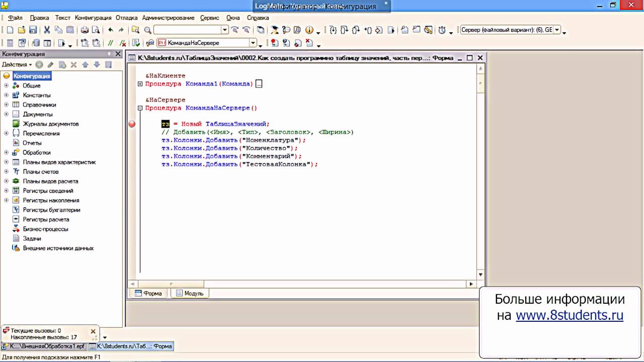Image resolution: width=644 pixels, height=362 pixels.
Task: Expand the Константы tree node
Action: 6,95
